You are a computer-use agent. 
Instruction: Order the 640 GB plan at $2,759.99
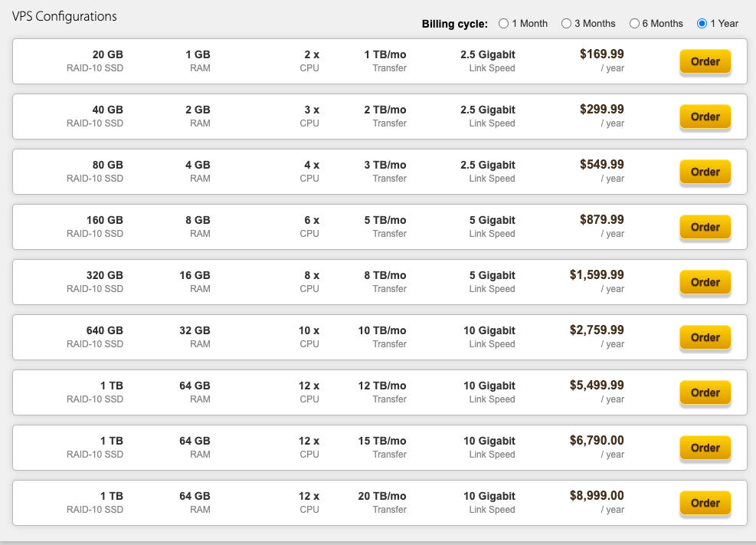[705, 337]
